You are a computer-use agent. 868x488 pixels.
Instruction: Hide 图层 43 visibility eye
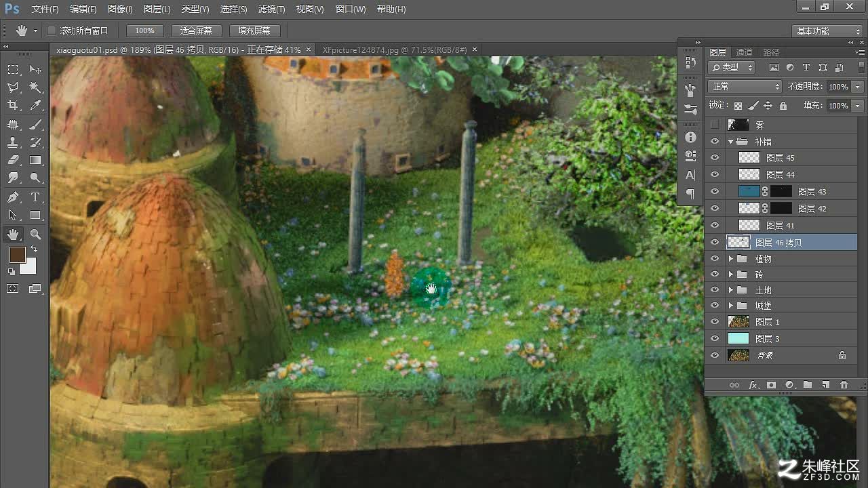point(715,192)
